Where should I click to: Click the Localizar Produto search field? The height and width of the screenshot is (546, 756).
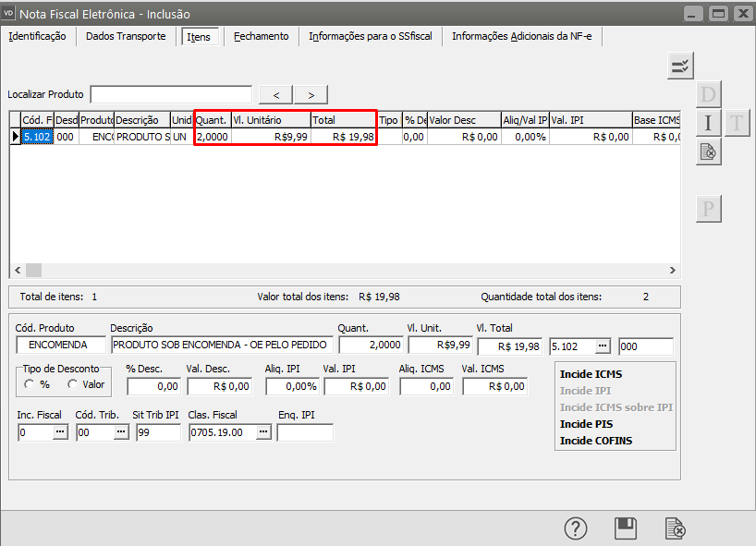[x=171, y=94]
